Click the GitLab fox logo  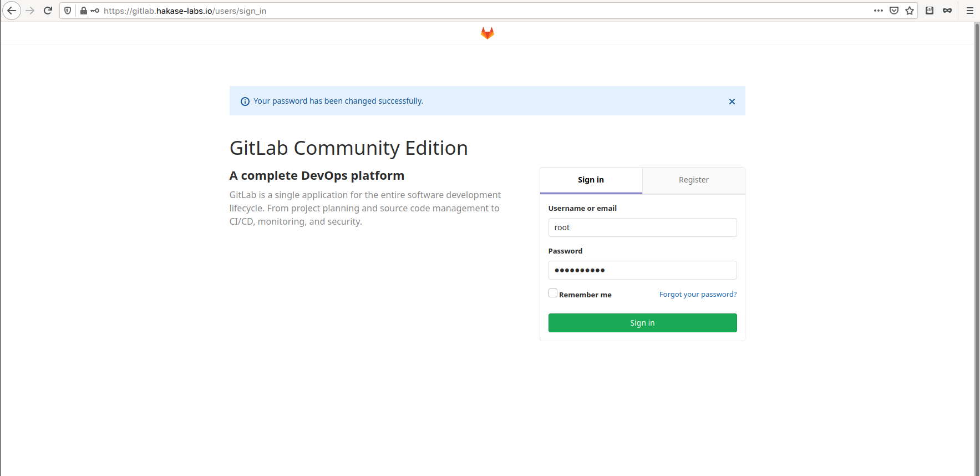click(x=488, y=33)
